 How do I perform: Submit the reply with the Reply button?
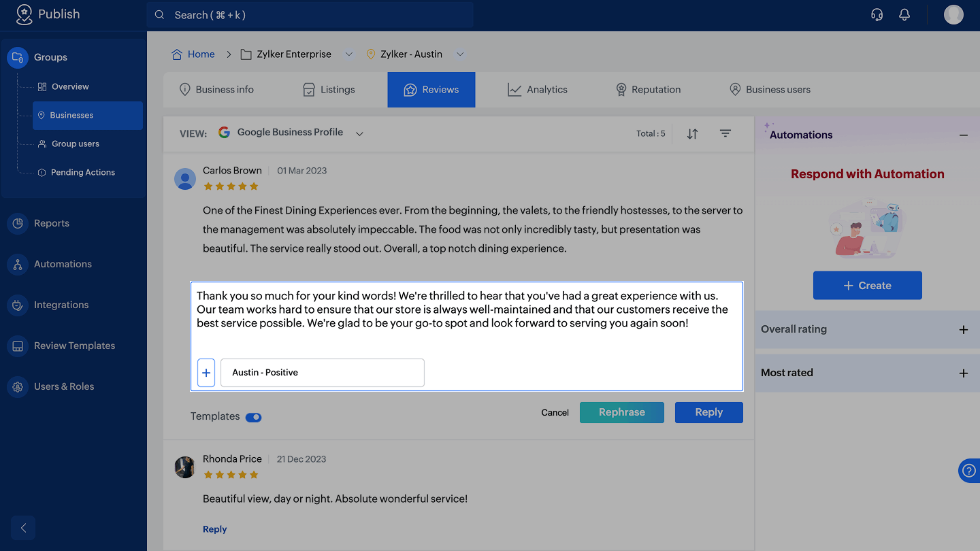click(x=709, y=412)
